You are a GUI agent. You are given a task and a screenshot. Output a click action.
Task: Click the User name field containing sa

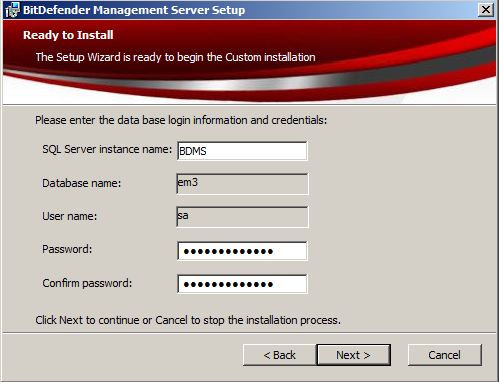click(x=242, y=217)
